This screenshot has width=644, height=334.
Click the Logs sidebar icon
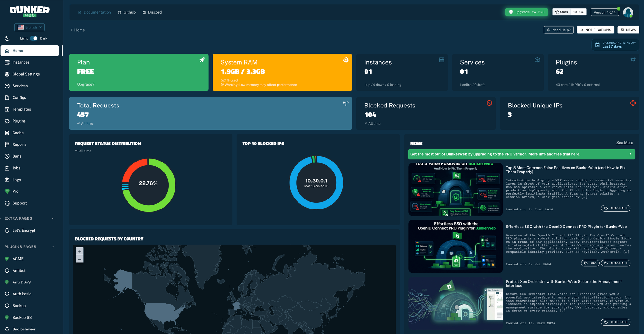click(x=7, y=180)
